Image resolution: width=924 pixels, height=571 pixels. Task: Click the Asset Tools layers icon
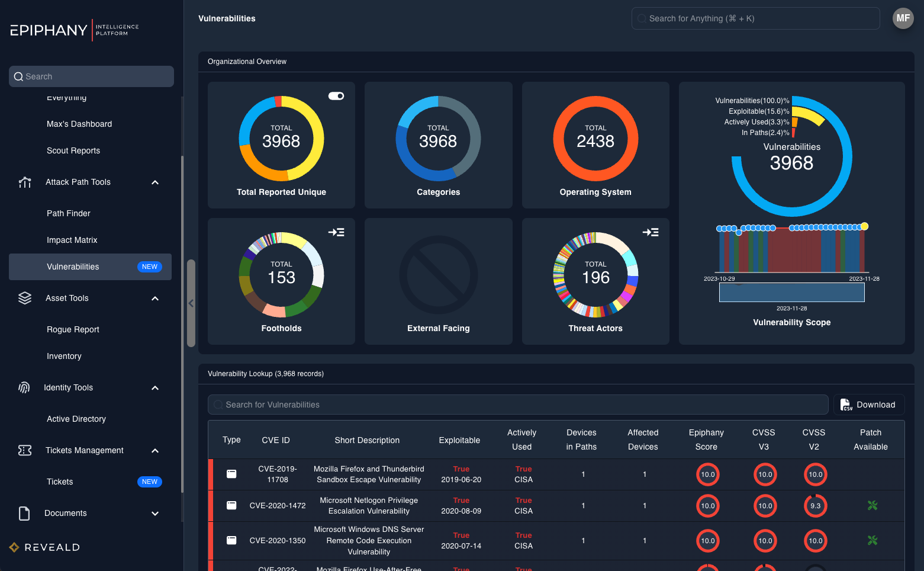24,298
